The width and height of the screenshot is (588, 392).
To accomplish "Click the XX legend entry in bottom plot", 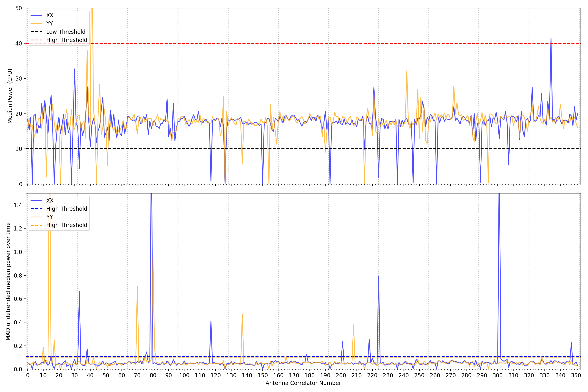I will pos(50,201).
